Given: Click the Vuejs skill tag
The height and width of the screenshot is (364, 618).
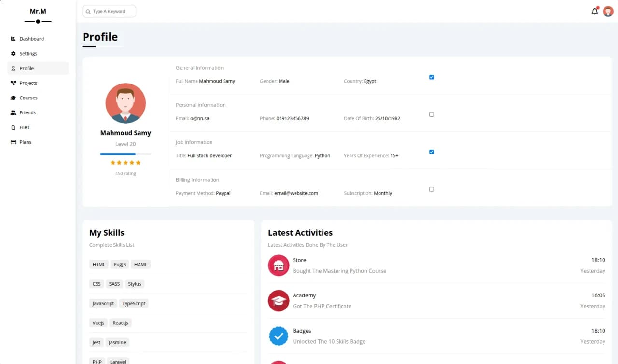Looking at the screenshot, I should (x=98, y=323).
